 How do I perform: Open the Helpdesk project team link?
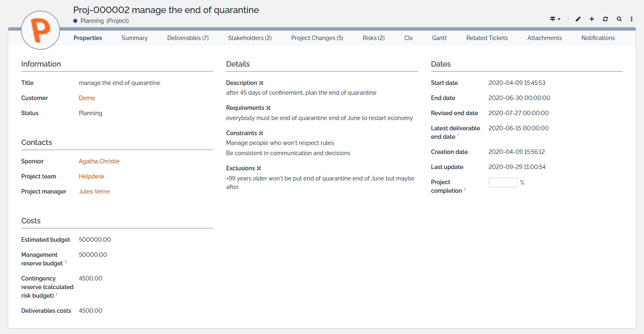[92, 176]
